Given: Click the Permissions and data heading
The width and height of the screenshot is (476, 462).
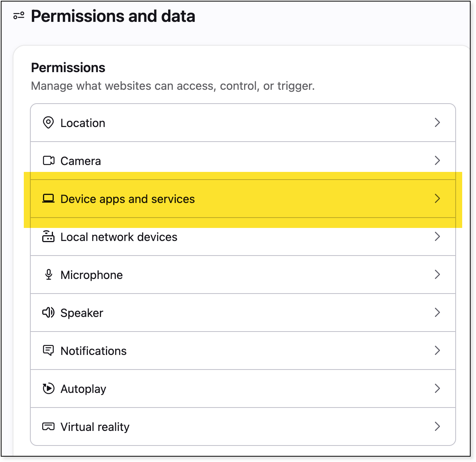Looking at the screenshot, I should click(x=113, y=16).
